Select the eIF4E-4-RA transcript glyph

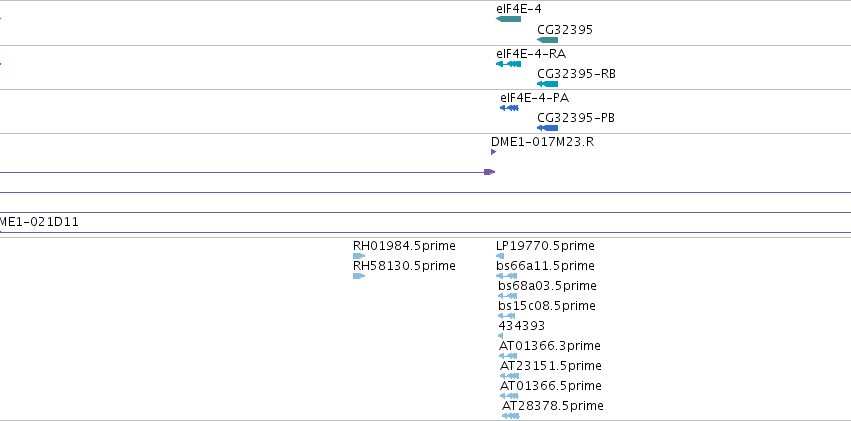[x=509, y=64]
